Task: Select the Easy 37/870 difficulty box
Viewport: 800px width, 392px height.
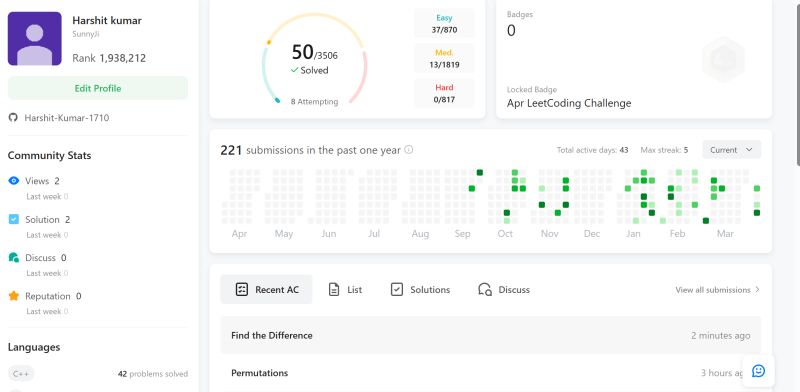Action: click(444, 23)
